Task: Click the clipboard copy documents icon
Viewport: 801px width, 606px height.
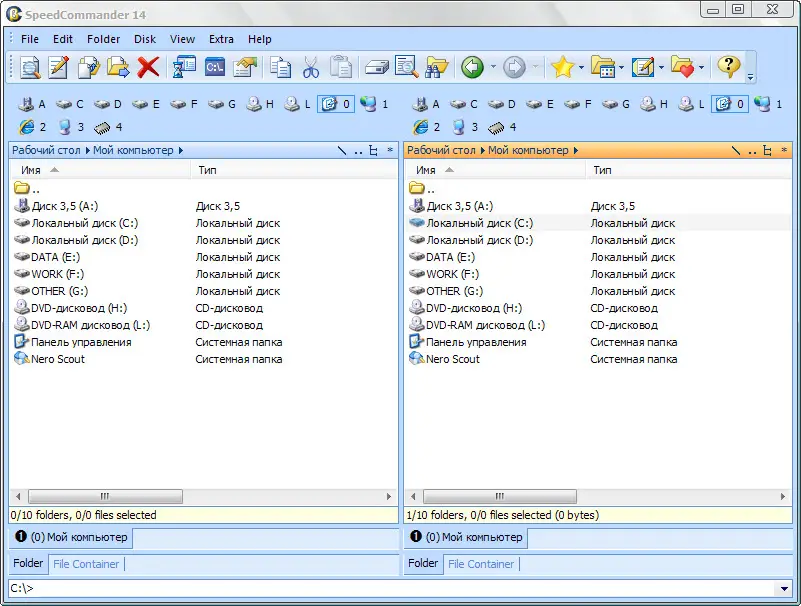Action: coord(280,67)
